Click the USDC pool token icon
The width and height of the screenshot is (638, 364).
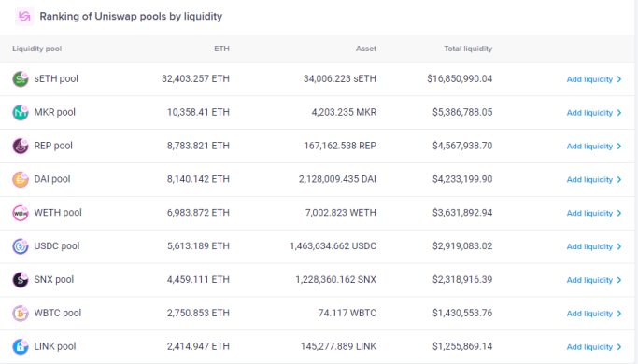pyautogui.click(x=21, y=246)
